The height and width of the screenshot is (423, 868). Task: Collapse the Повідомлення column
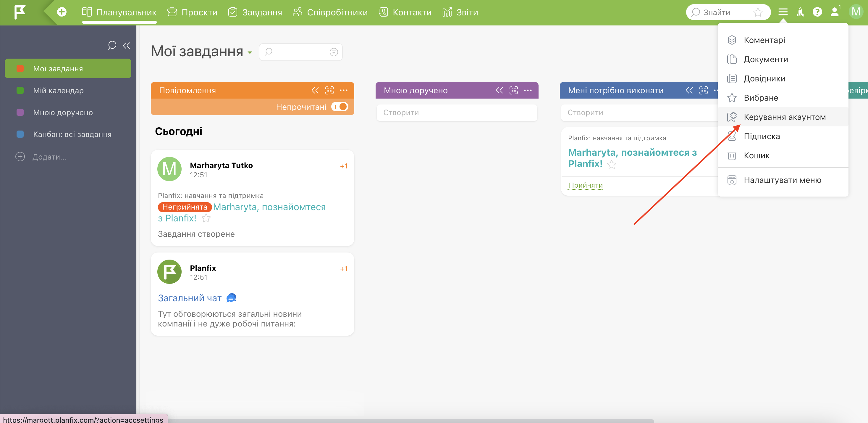(315, 90)
